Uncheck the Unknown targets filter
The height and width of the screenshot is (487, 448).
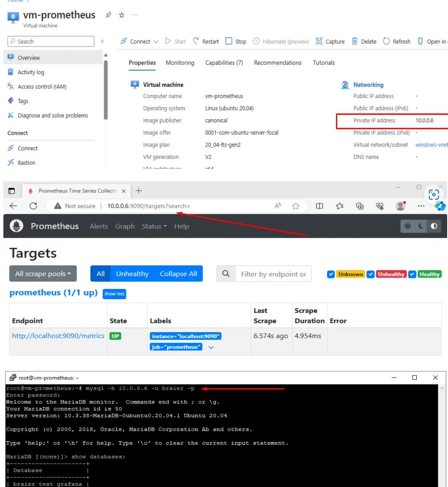tap(331, 274)
